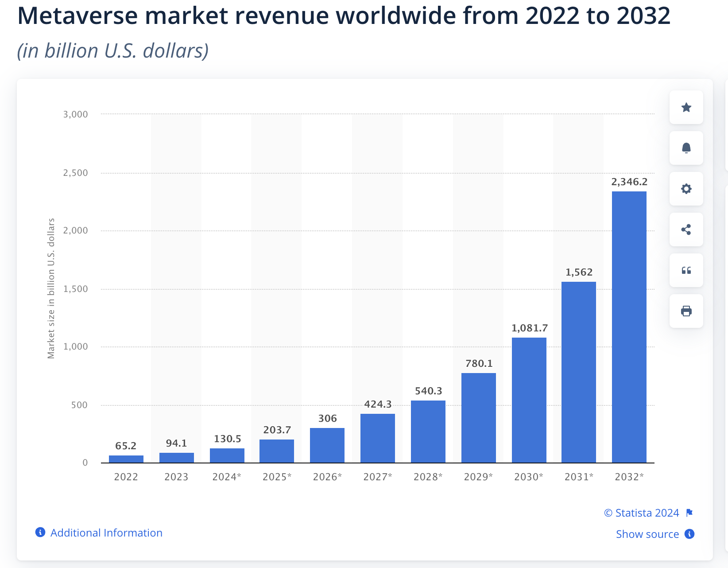Click the 130.5 value label
This screenshot has width=728, height=568.
click(228, 439)
